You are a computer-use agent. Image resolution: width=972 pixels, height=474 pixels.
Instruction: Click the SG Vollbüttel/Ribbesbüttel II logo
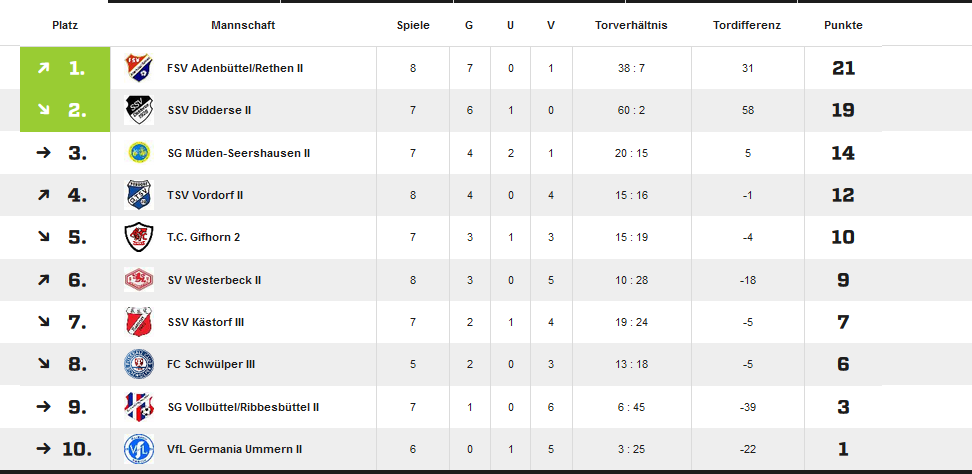[139, 407]
